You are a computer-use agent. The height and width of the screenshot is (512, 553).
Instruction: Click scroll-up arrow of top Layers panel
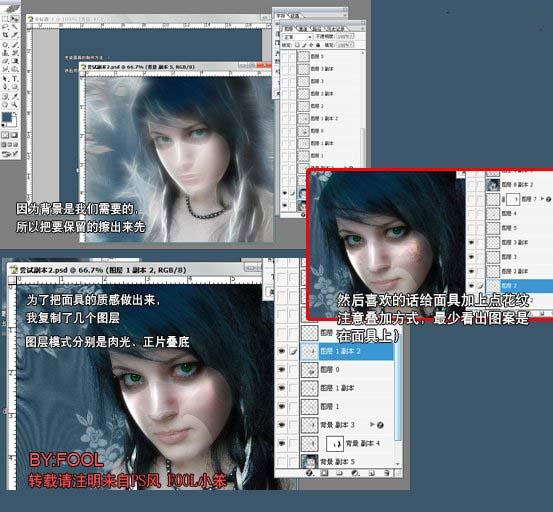[362, 53]
